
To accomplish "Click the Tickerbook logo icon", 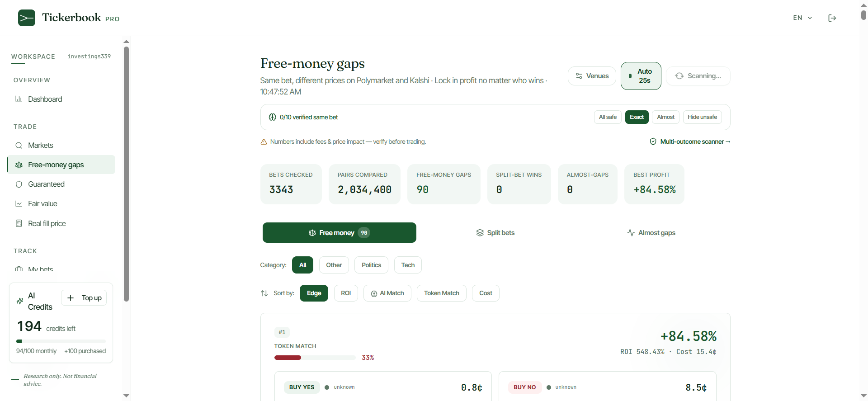I will (27, 18).
